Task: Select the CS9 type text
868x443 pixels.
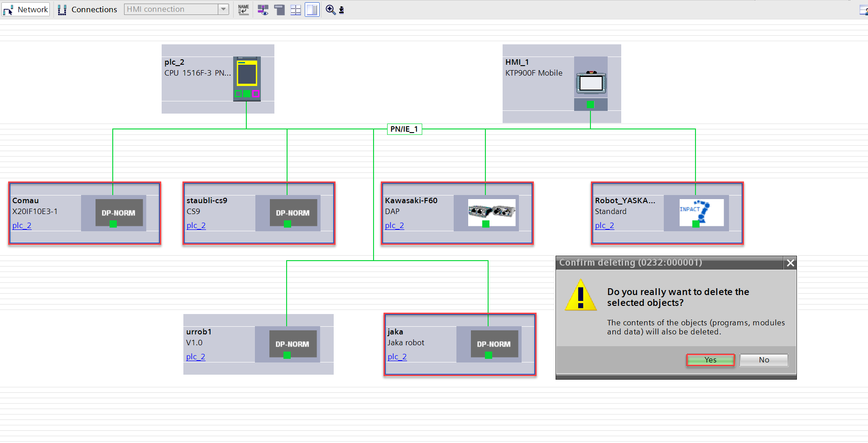Action: coord(193,211)
